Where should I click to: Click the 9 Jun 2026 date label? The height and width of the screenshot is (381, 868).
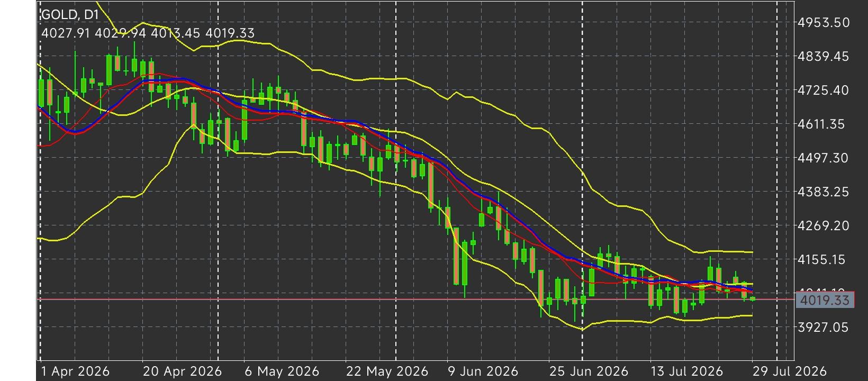coord(483,371)
